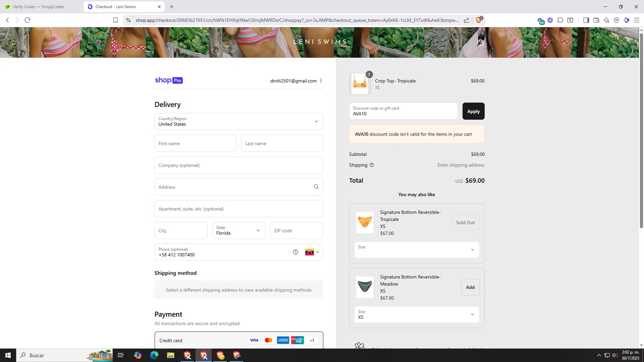Open Windows Start menu
This screenshot has height=362, width=644.
pyautogui.click(x=8, y=355)
